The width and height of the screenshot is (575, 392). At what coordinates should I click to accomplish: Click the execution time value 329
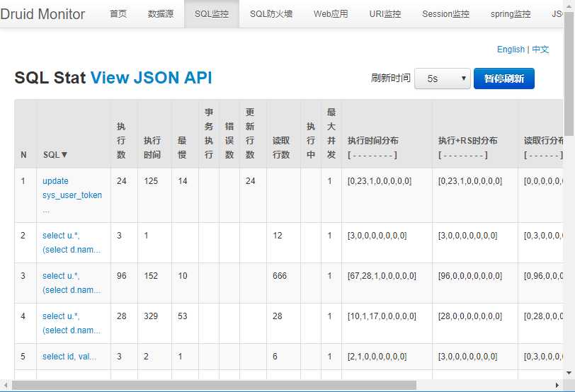click(151, 316)
